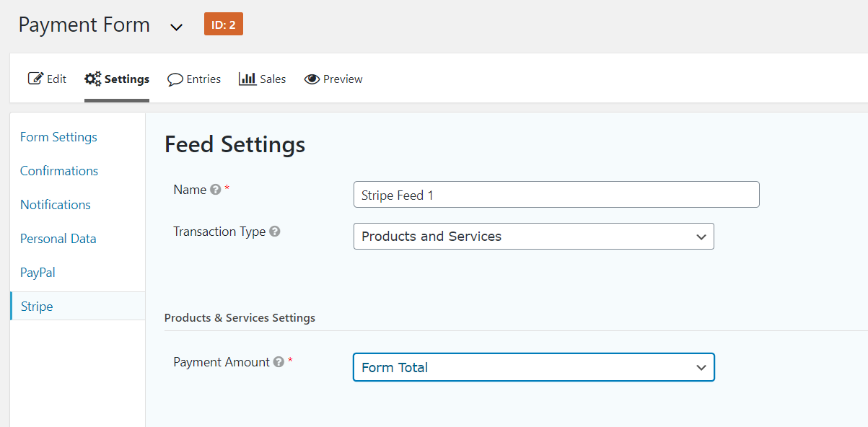Navigate to Notifications settings
Screen dimensions: 868x427
coord(56,205)
